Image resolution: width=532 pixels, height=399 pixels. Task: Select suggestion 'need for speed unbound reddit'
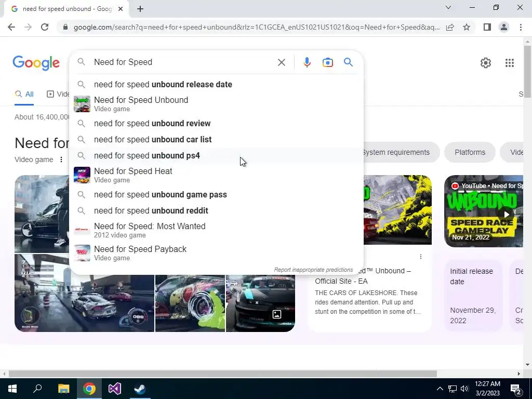click(217, 211)
